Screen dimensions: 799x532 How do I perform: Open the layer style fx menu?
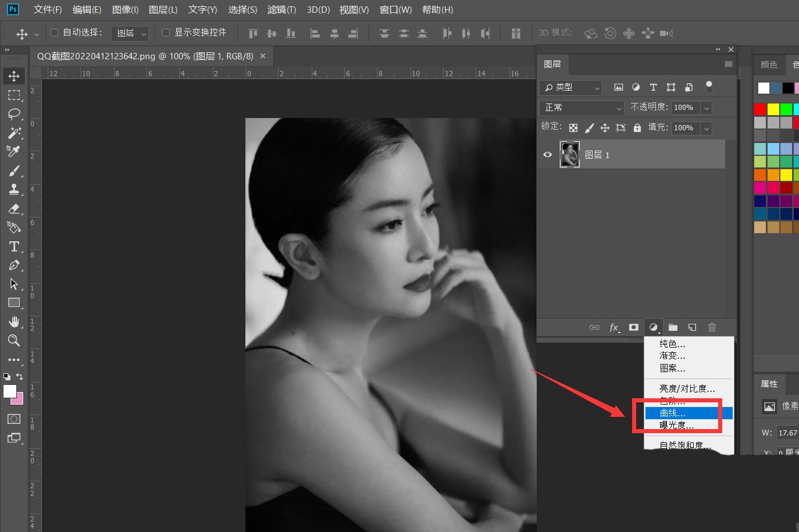pyautogui.click(x=614, y=327)
